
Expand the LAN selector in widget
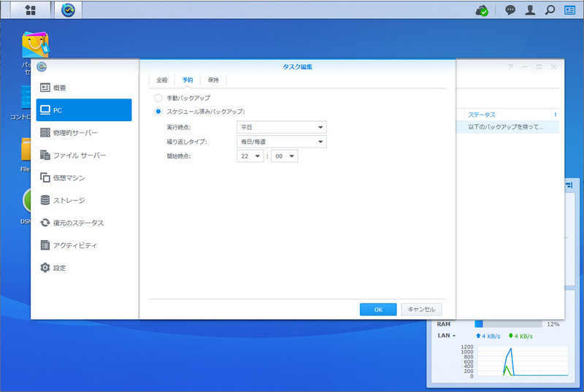[447, 335]
